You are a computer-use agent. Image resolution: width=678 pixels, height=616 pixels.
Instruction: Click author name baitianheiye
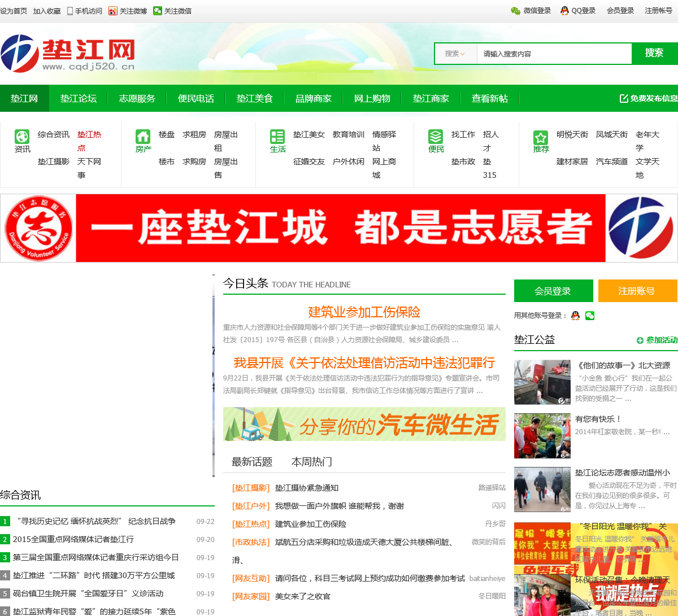tap(488, 578)
